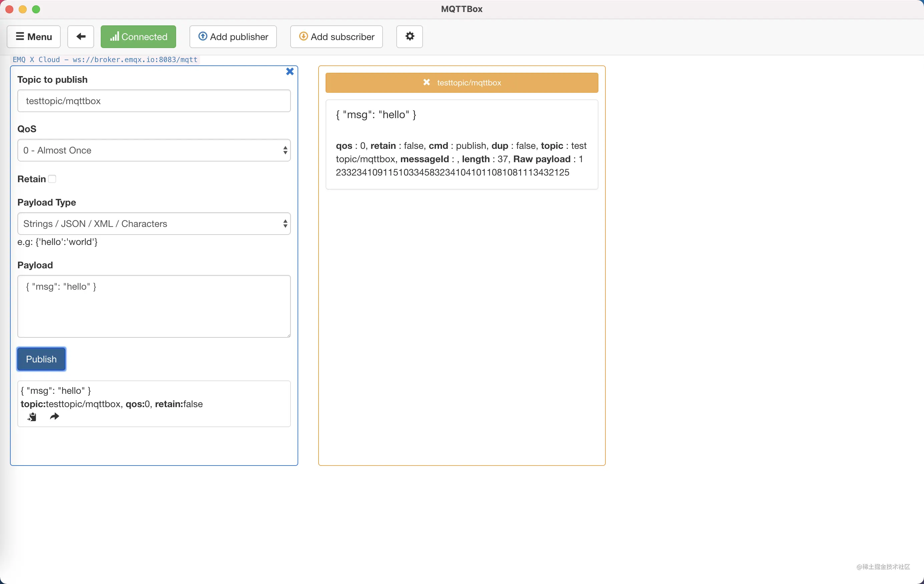Click Add subscriber
Screen dimensions: 924x584
337,36
